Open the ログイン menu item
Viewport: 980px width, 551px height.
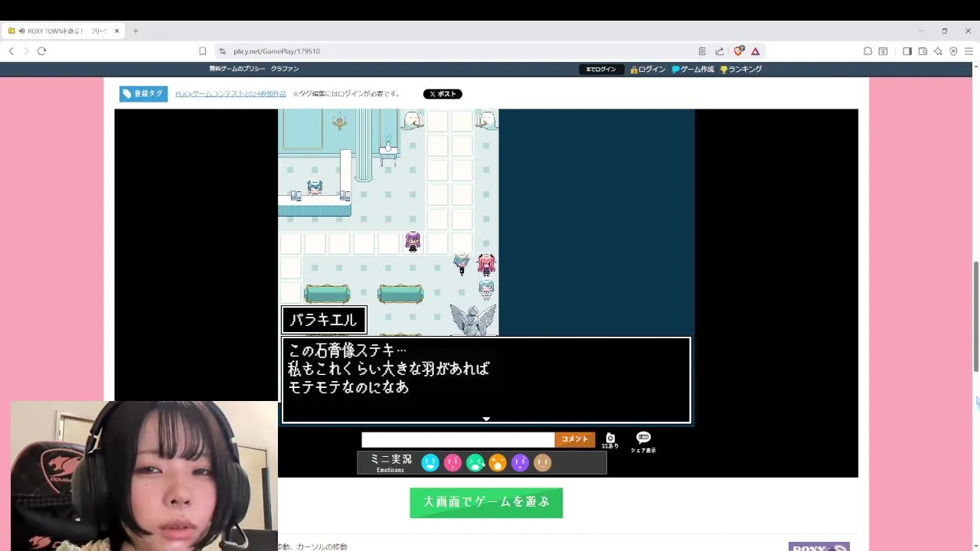648,69
